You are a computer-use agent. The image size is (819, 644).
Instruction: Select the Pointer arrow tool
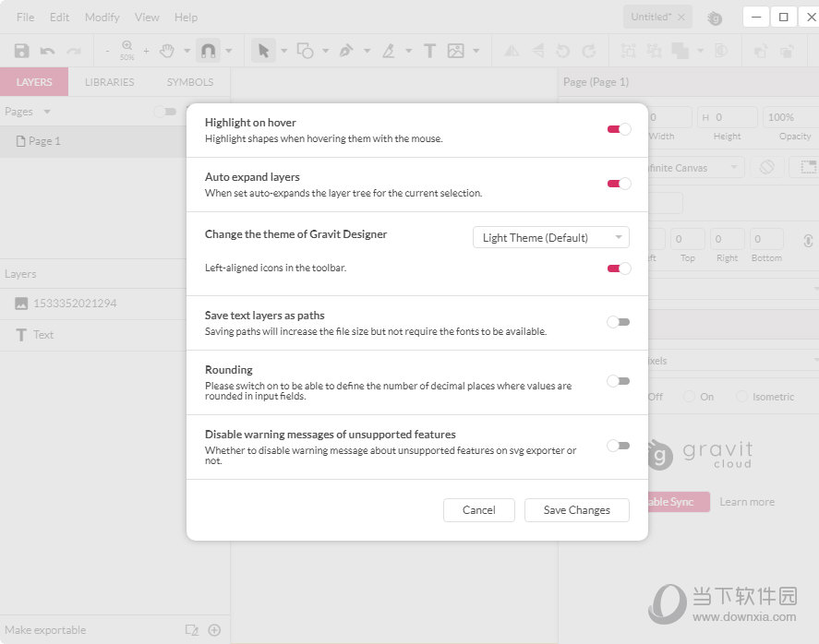[263, 51]
